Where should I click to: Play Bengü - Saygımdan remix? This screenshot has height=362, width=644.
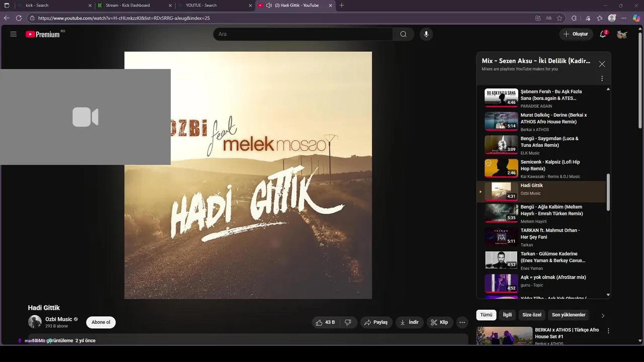[x=541, y=145]
